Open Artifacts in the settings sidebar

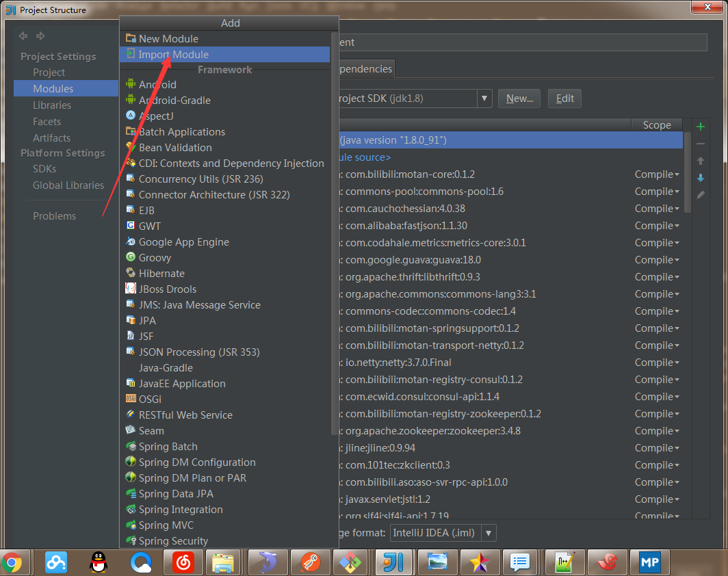51,138
